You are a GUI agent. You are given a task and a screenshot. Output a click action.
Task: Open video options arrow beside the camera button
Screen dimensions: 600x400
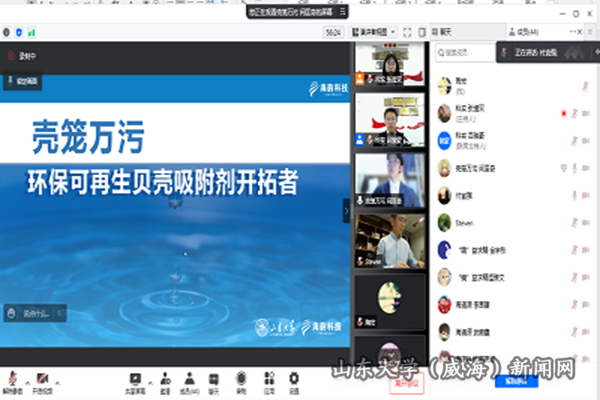click(x=57, y=383)
